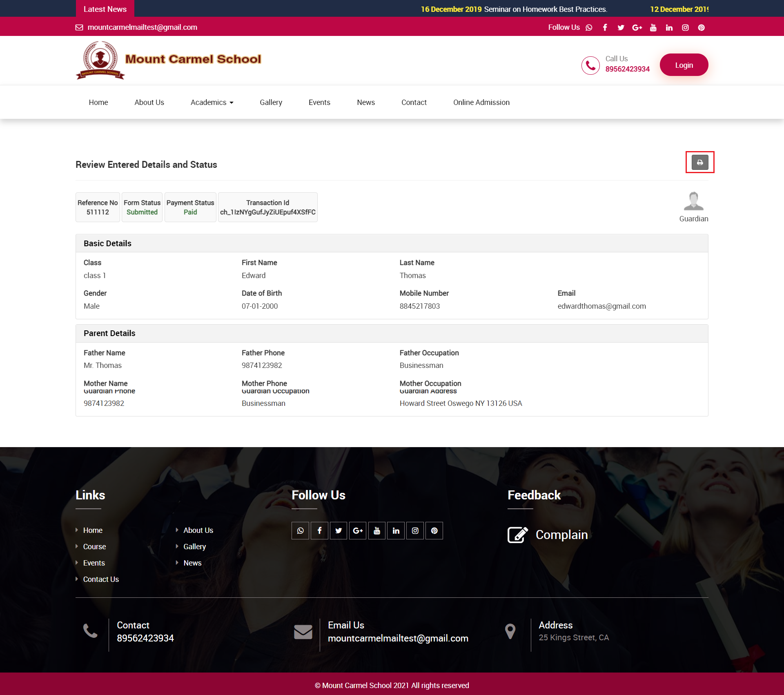Click the Instagram icon under Follow Us section

click(x=415, y=530)
